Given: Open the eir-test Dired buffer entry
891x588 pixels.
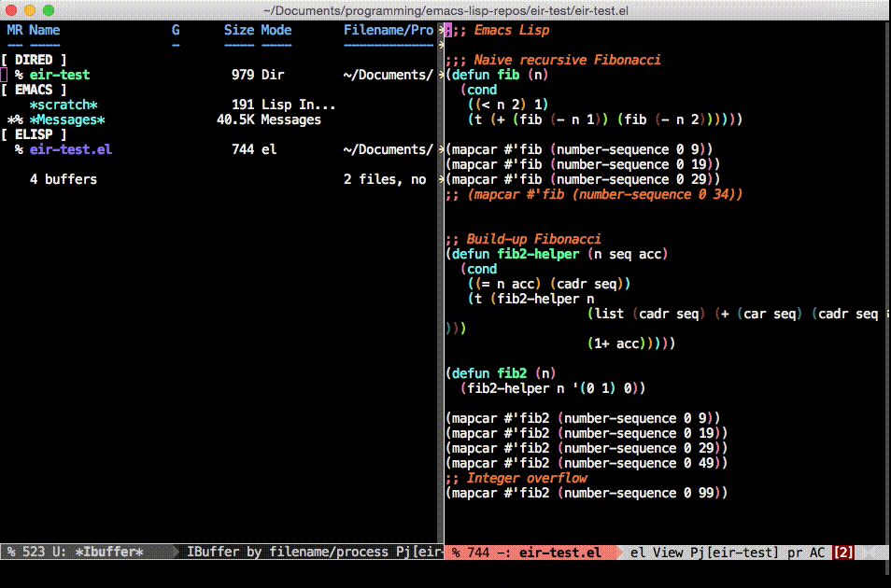Looking at the screenshot, I should pos(60,75).
